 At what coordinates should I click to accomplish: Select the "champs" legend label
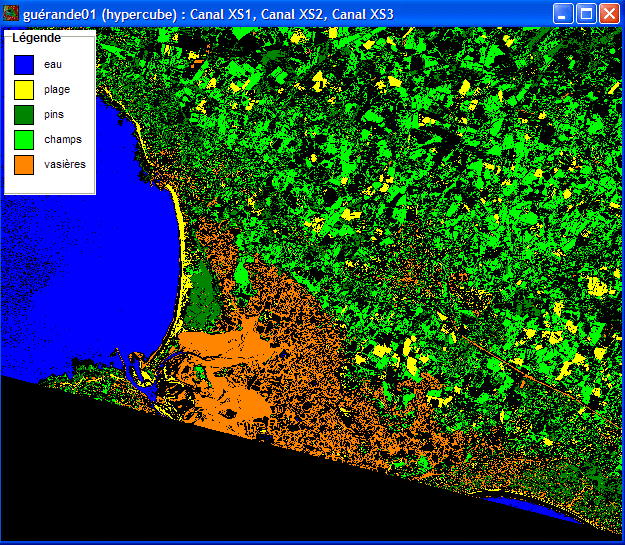tap(62, 139)
